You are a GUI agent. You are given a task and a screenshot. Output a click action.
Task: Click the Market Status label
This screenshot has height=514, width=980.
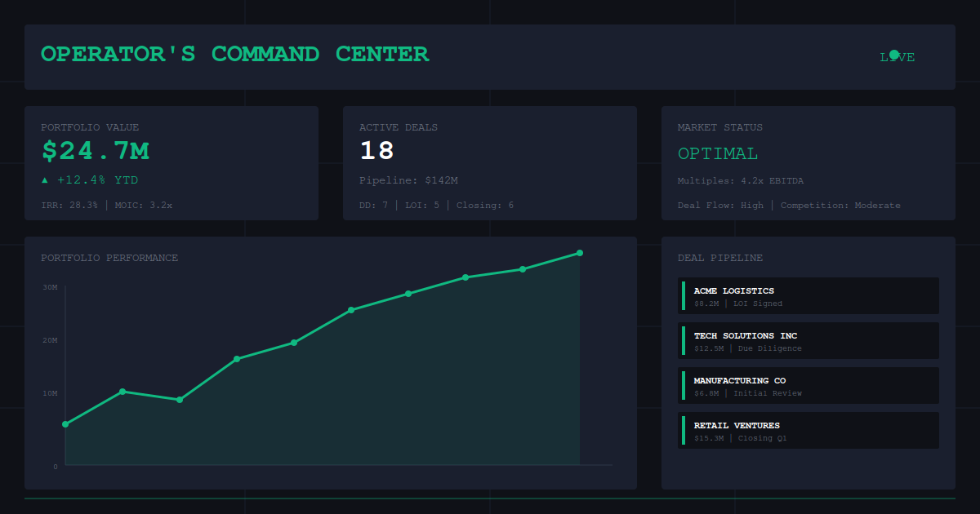(x=720, y=127)
